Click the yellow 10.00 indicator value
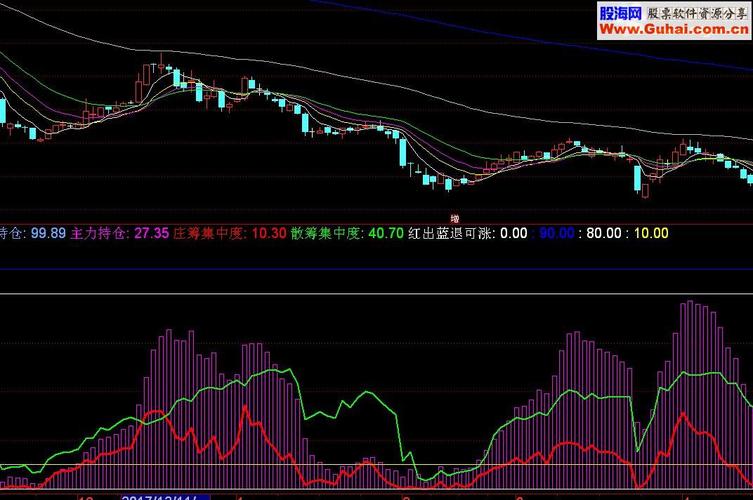This screenshot has height=500, width=753. (x=651, y=233)
